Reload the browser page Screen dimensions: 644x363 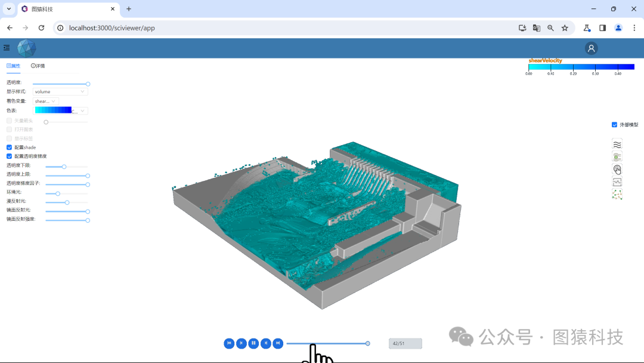[42, 28]
